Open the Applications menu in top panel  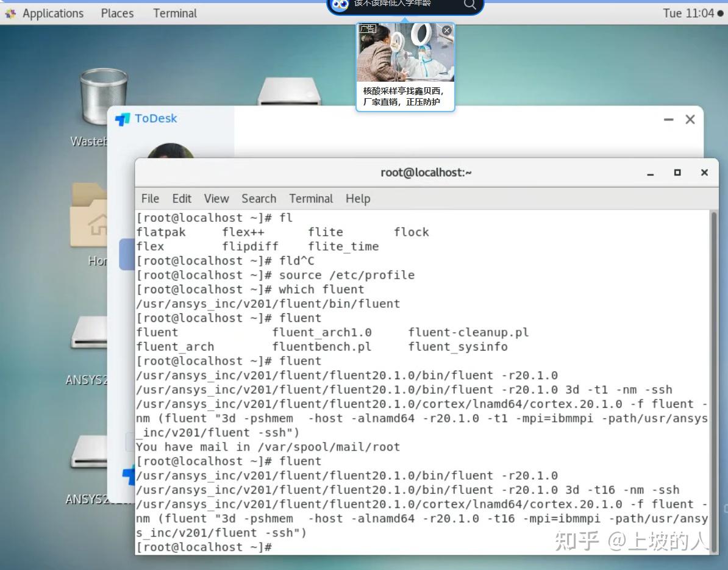53,13
